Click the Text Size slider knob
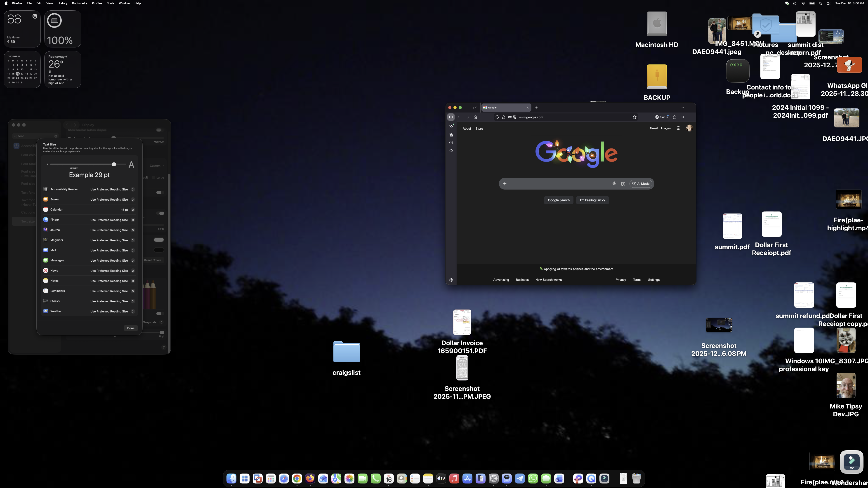 pyautogui.click(x=114, y=164)
